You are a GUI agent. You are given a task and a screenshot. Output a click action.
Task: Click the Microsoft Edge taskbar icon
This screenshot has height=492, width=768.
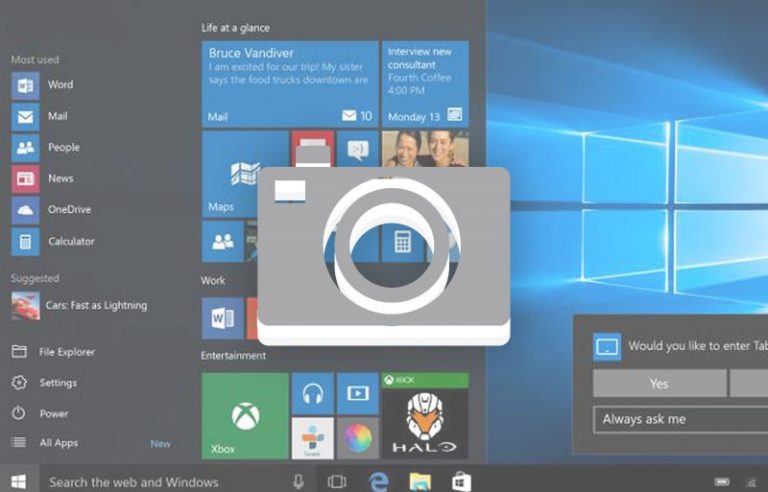pyautogui.click(x=379, y=481)
